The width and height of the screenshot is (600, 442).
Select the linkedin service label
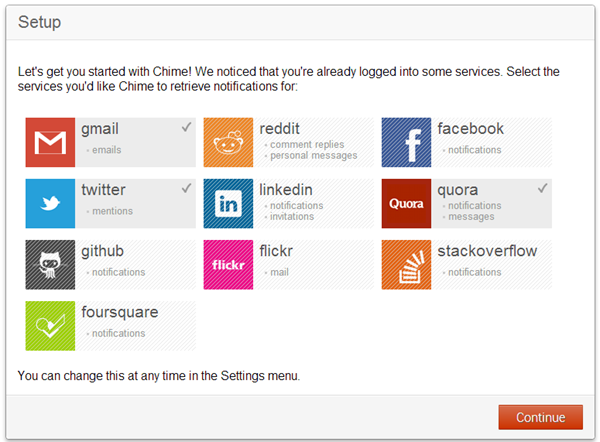click(286, 190)
